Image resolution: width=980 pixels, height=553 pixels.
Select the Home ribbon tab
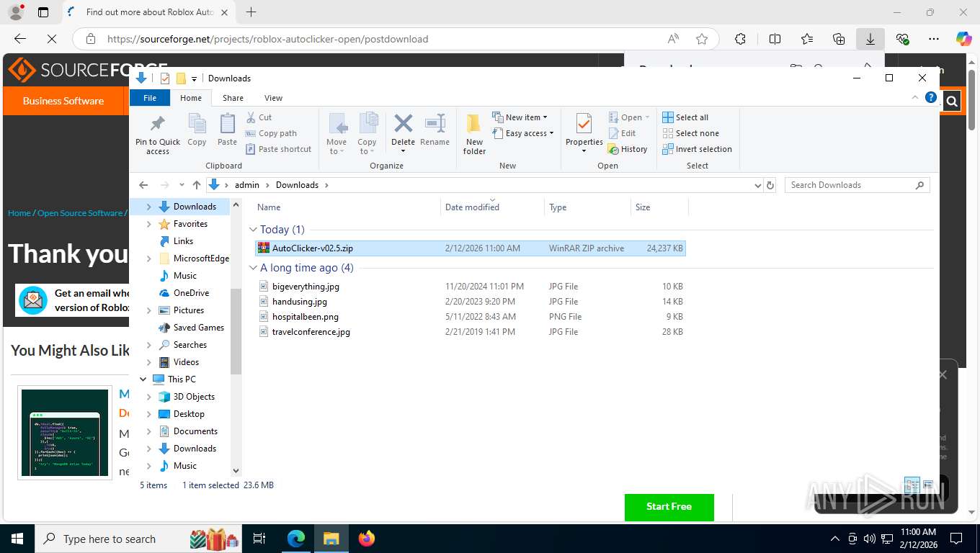point(191,98)
